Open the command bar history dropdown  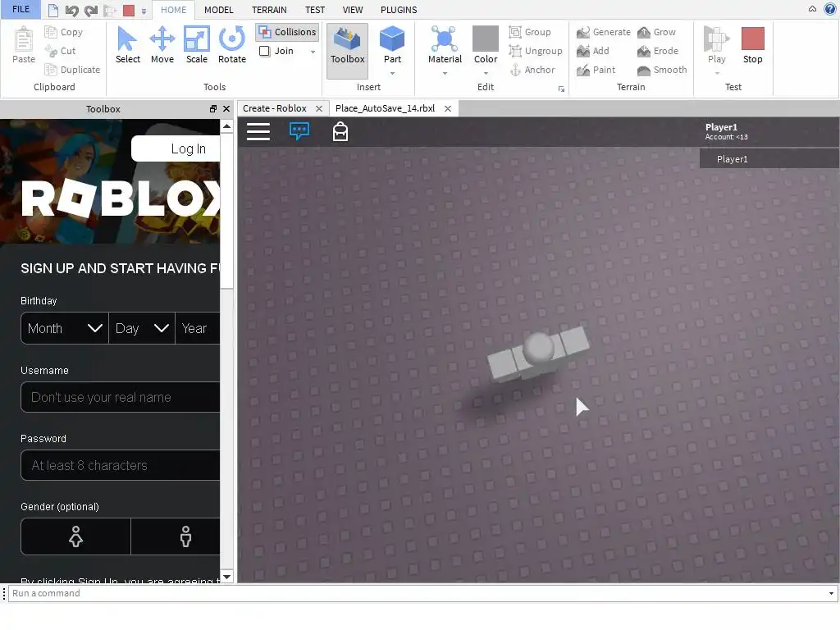[831, 593]
